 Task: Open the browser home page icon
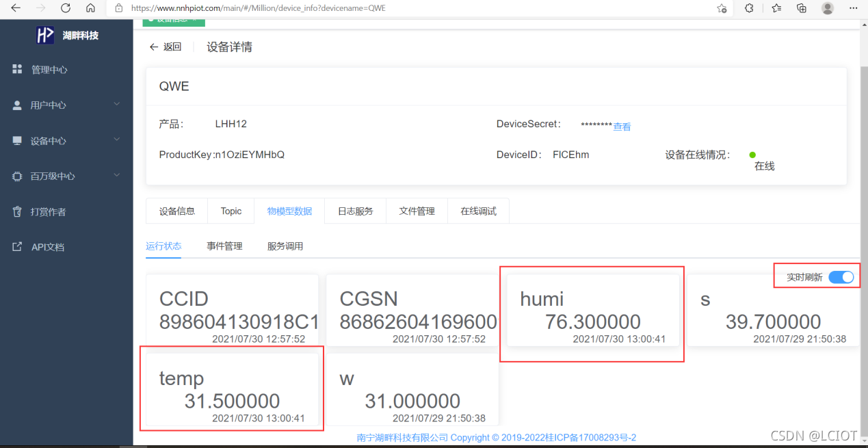click(90, 8)
